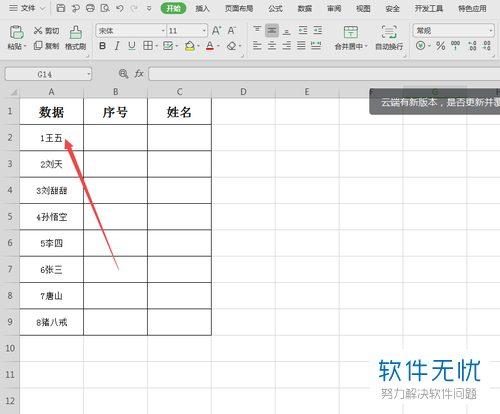Screen dimensions: 500x414
Task: Redo the last undone action
Action: tap(134, 8)
